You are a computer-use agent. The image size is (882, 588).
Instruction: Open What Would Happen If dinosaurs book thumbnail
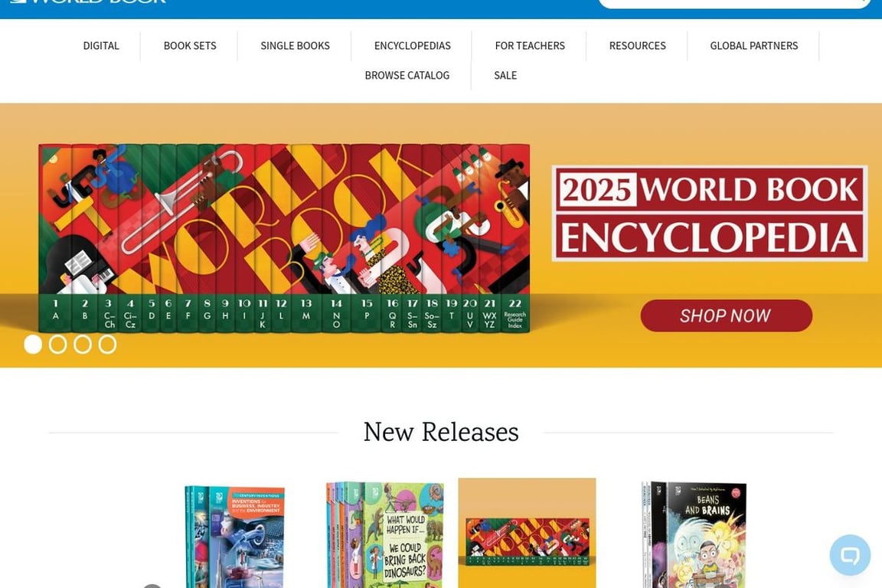tap(385, 534)
